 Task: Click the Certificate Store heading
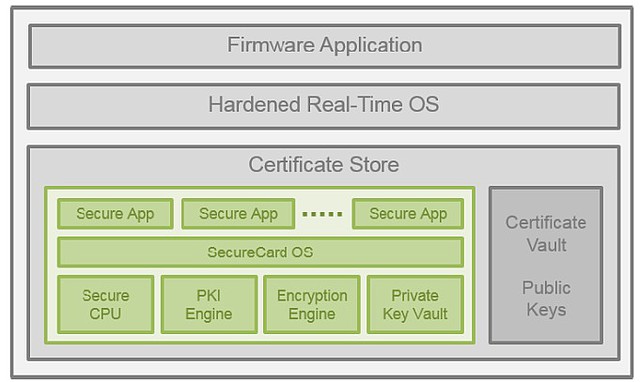324,164
